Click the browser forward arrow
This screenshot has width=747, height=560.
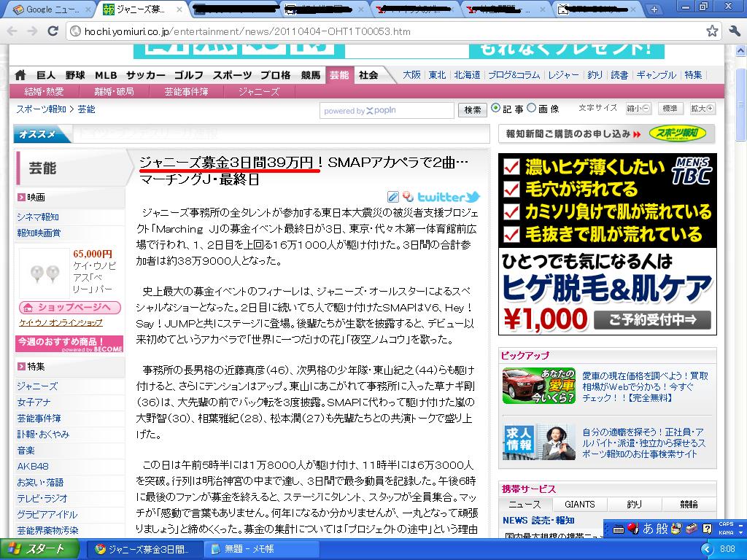pos(32,31)
